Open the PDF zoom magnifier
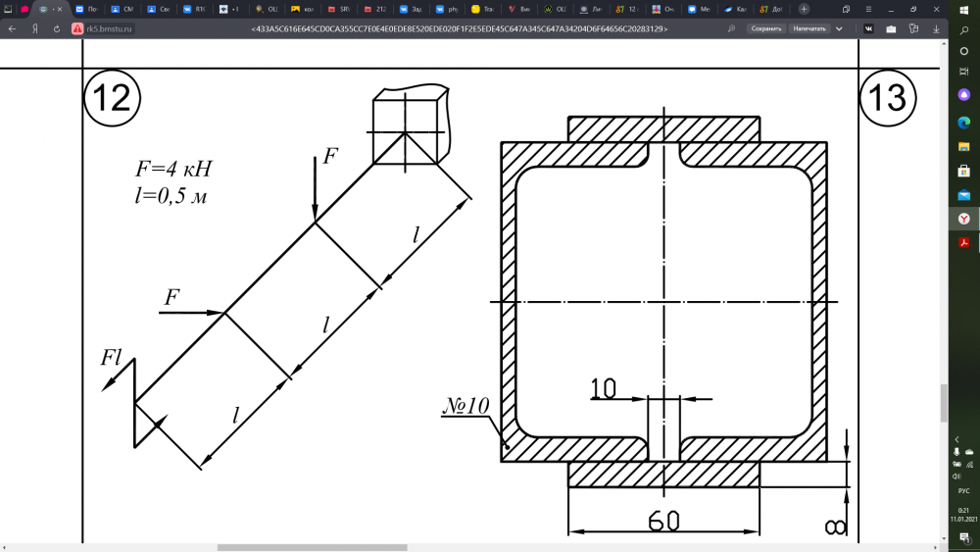 click(x=731, y=28)
